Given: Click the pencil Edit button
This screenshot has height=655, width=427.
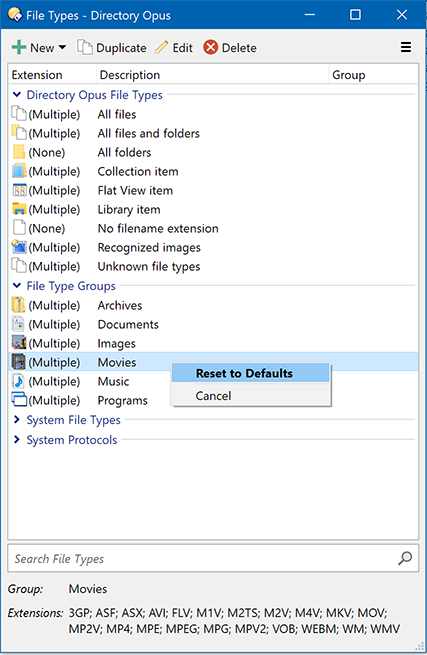Looking at the screenshot, I should coord(174,48).
